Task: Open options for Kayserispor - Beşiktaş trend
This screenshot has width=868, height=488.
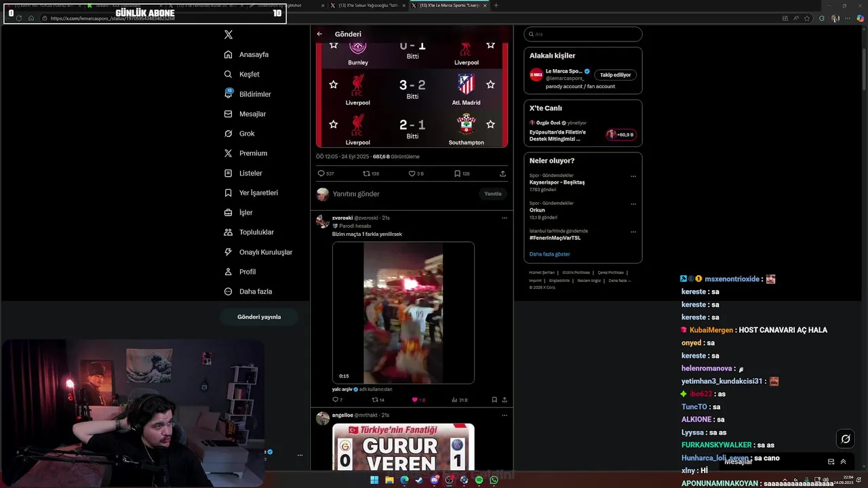Action: 633,176
